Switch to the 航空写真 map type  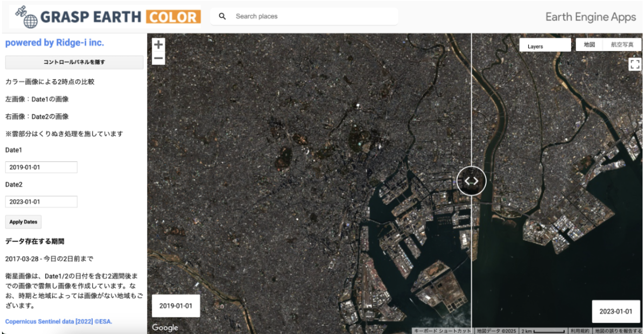tap(622, 45)
